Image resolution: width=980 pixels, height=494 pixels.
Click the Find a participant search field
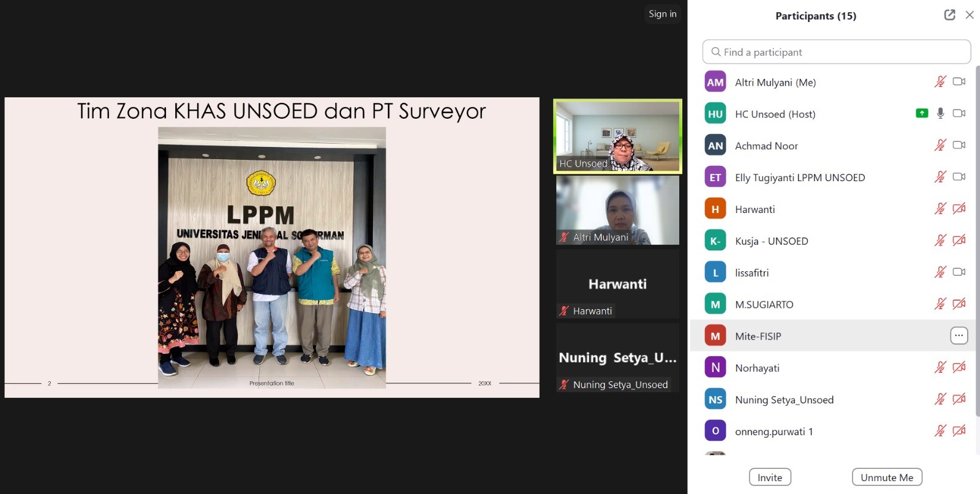pyautogui.click(x=836, y=52)
